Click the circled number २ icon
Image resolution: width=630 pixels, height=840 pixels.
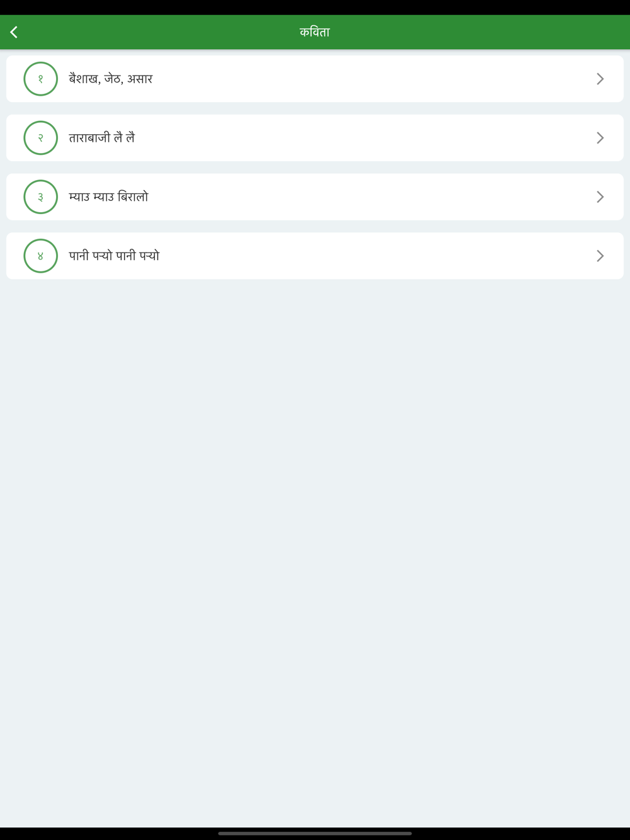tap(40, 138)
